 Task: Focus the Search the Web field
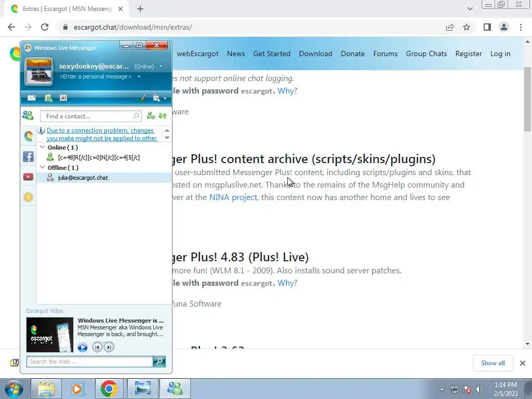89,362
